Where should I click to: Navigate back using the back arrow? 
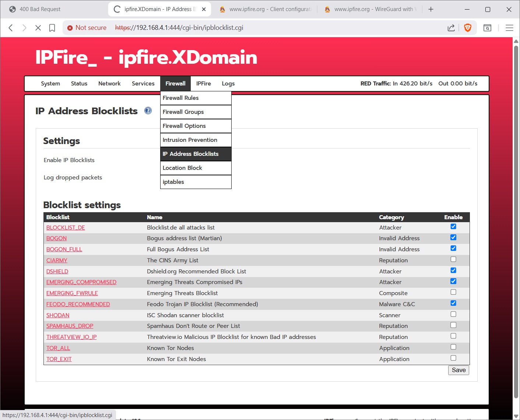10,28
